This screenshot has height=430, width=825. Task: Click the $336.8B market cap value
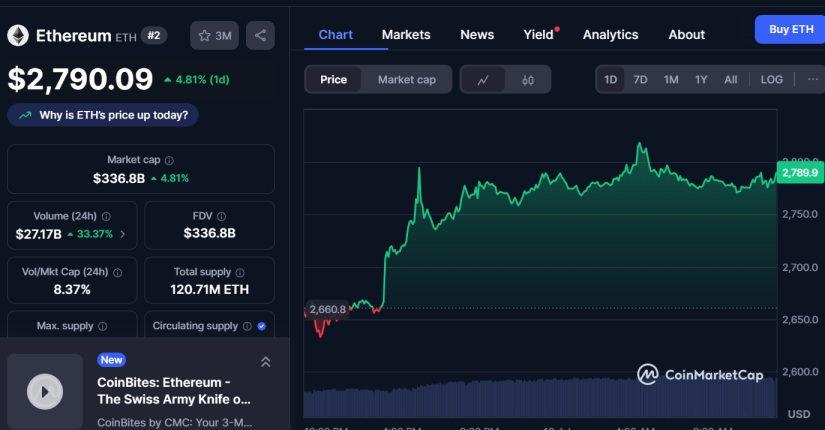click(119, 178)
